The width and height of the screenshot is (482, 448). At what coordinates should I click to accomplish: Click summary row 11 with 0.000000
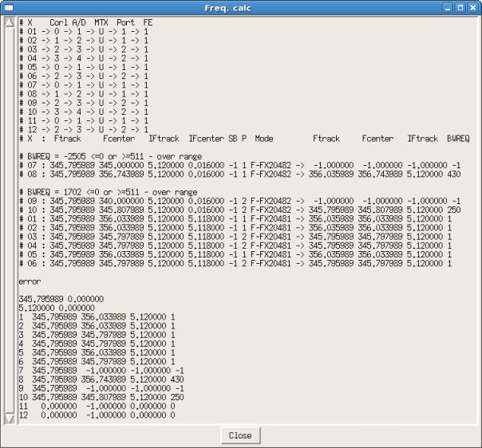coord(97,406)
